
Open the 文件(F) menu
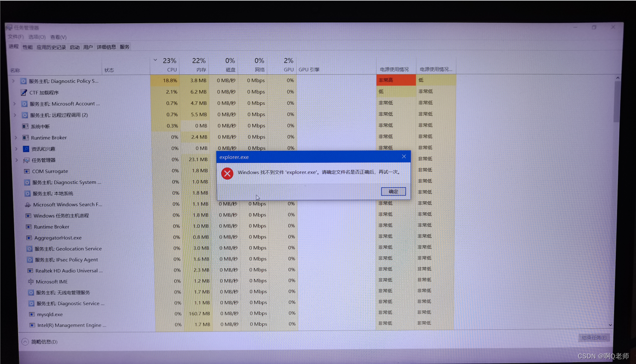(x=15, y=37)
